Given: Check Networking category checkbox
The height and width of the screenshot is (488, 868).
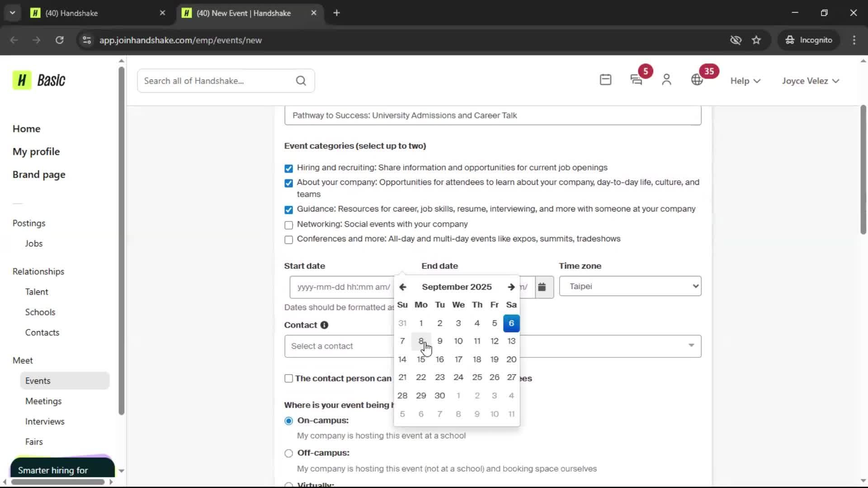Looking at the screenshot, I should pyautogui.click(x=288, y=225).
